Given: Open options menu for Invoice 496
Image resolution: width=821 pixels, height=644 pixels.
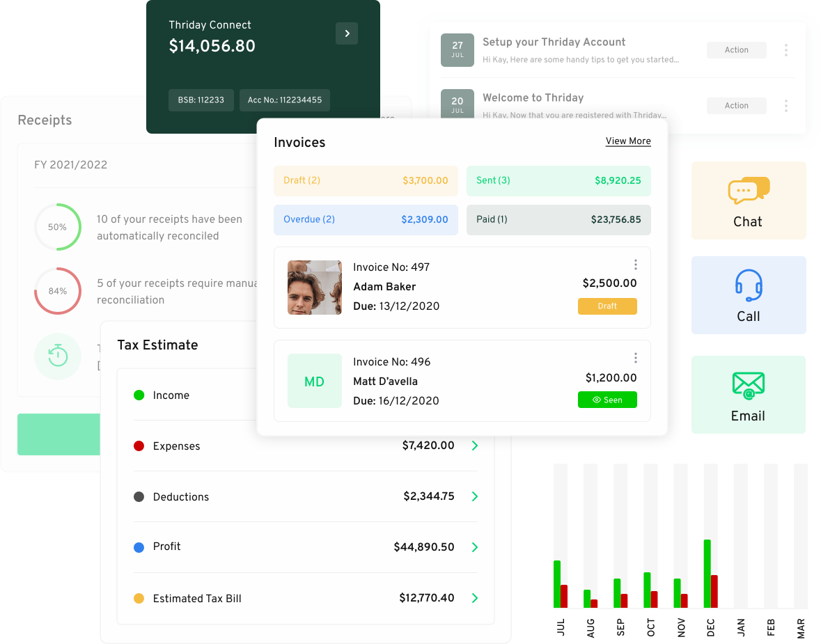Looking at the screenshot, I should (636, 358).
